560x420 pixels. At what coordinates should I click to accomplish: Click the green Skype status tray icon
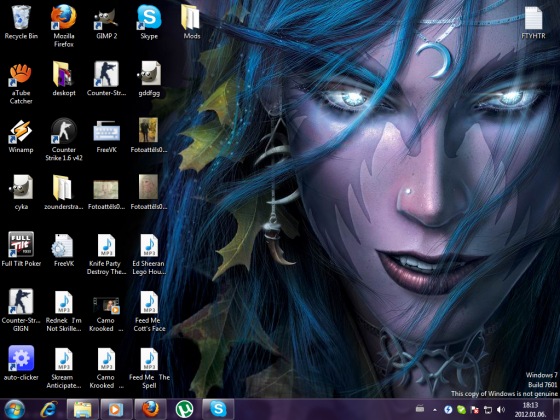click(x=461, y=410)
